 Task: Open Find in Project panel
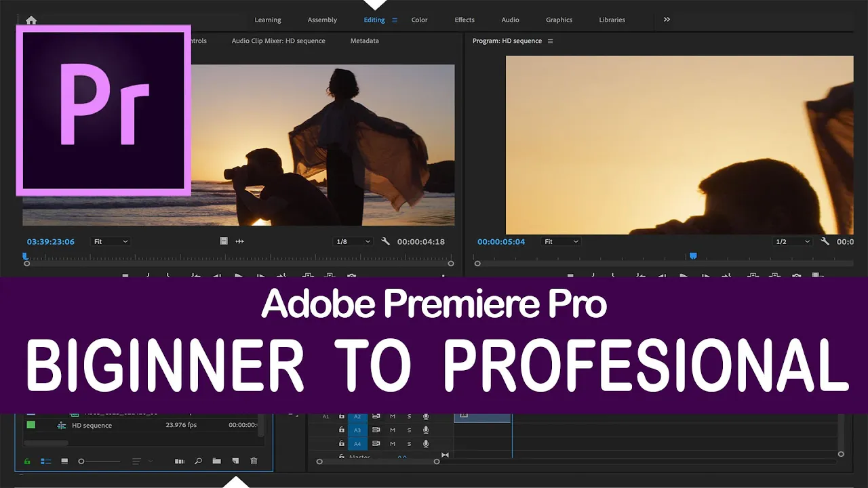[198, 462]
